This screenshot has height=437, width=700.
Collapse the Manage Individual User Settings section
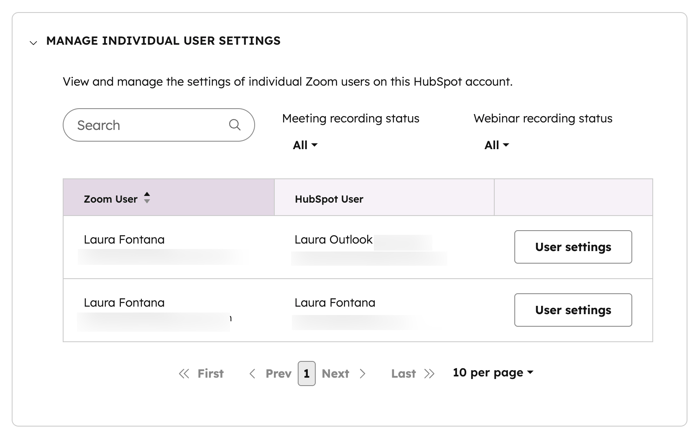click(33, 43)
